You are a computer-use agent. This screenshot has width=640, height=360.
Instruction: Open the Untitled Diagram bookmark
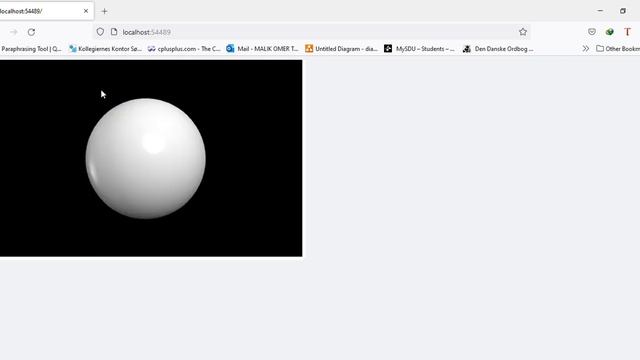coord(341,49)
